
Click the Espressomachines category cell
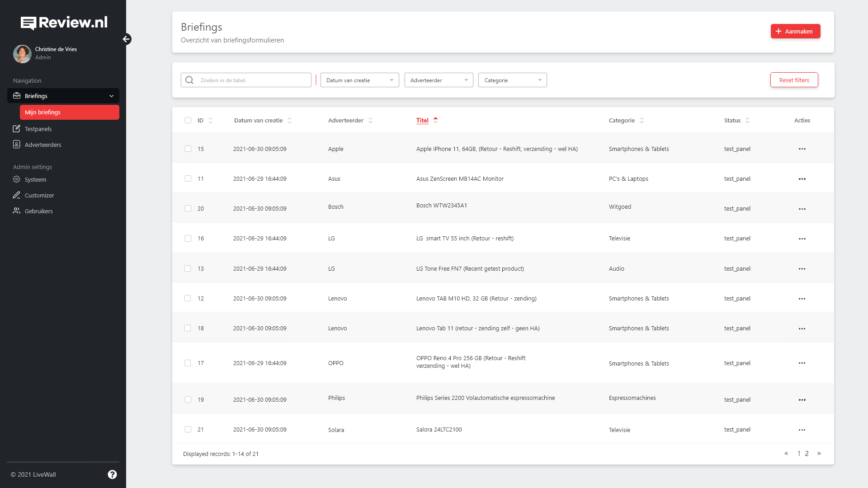632,398
